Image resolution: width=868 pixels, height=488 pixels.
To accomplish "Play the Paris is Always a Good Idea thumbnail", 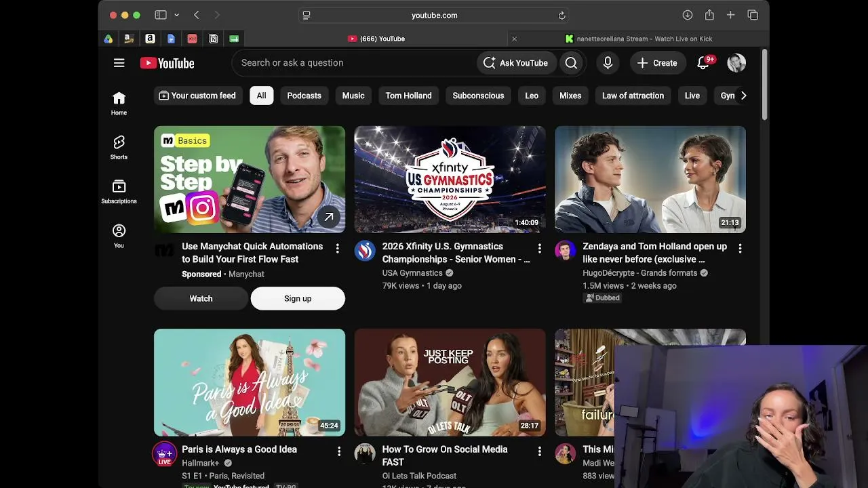I will tap(250, 382).
